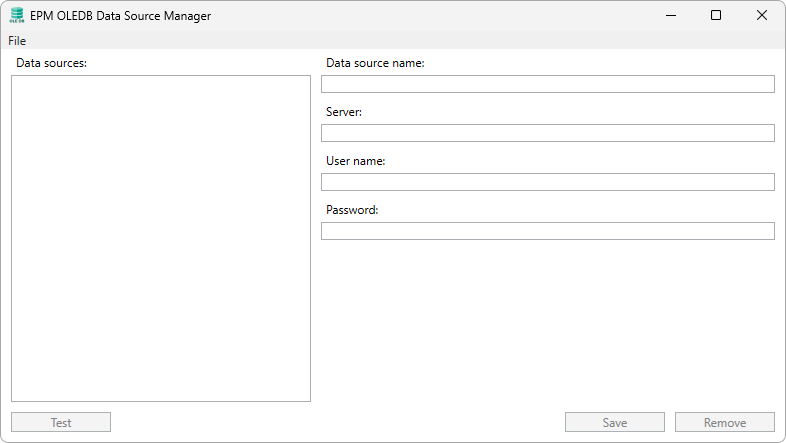The height and width of the screenshot is (443, 786).
Task: Minimize the Data Source Manager window
Action: 671,16
